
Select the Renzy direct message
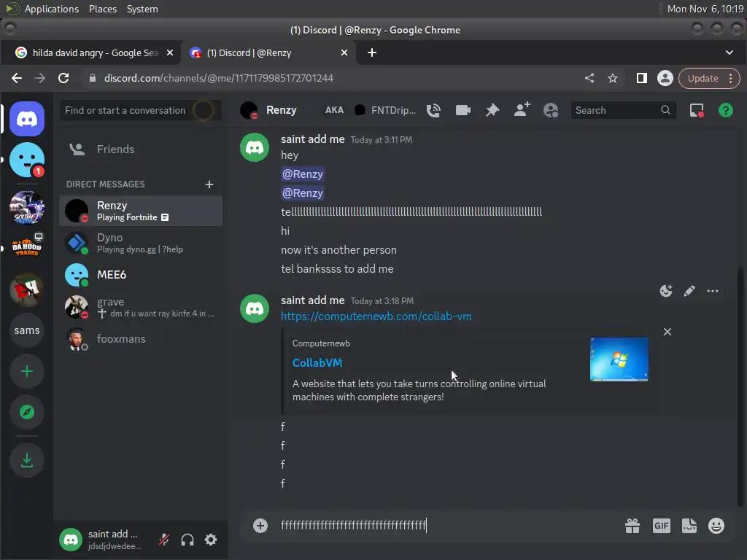141,211
